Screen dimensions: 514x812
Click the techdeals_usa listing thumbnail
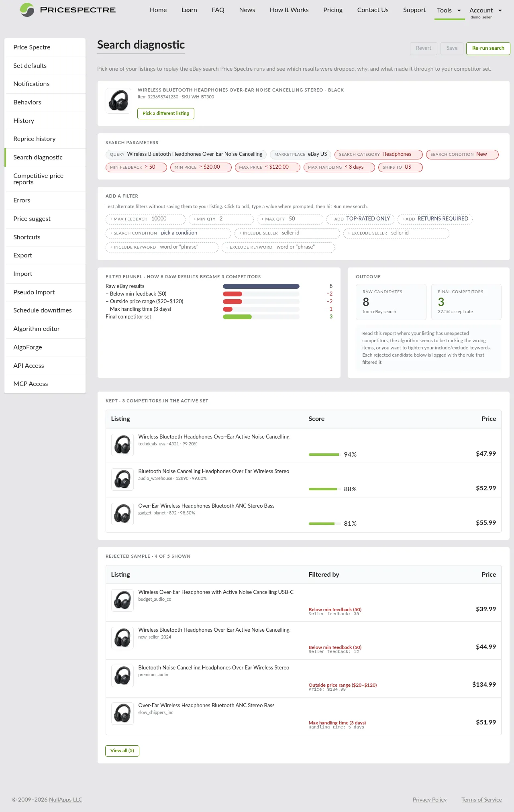(x=122, y=445)
